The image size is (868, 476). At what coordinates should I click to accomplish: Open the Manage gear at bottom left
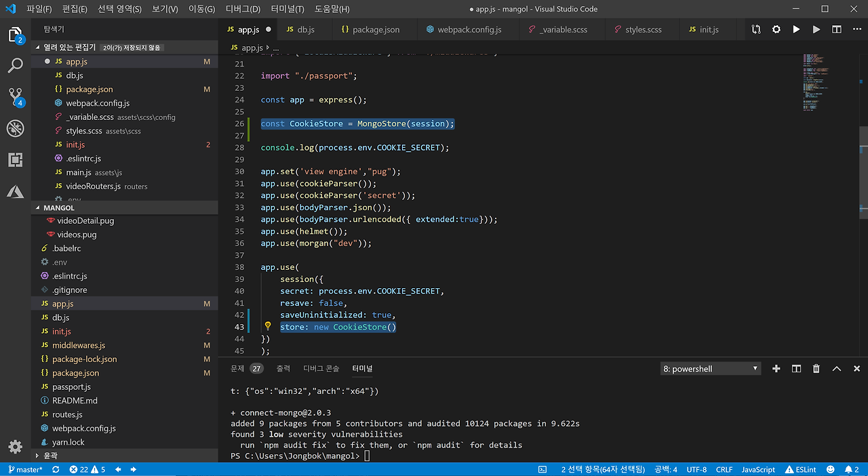tap(15, 446)
